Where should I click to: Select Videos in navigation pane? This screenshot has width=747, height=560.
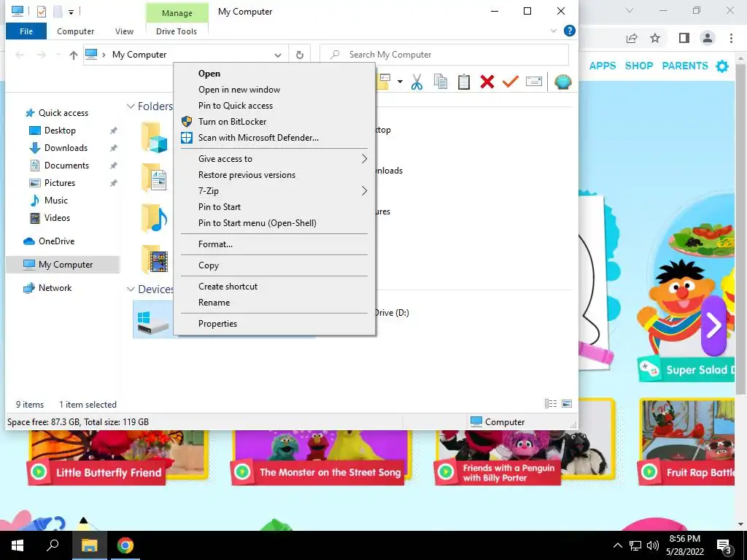(57, 218)
